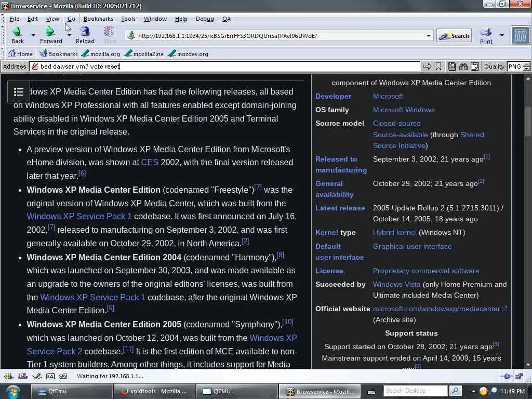The image size is (532, 399).
Task: Open the mozilla.org bookmark
Action: click(x=101, y=54)
